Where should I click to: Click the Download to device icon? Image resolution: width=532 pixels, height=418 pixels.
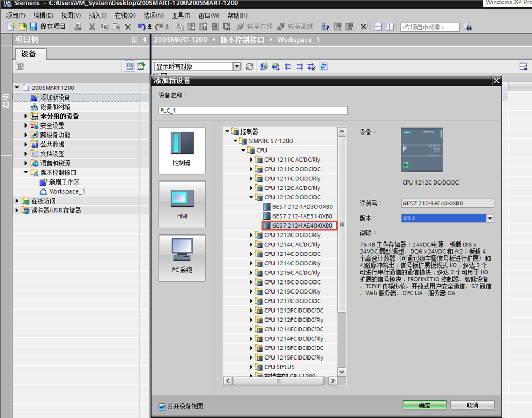192,27
